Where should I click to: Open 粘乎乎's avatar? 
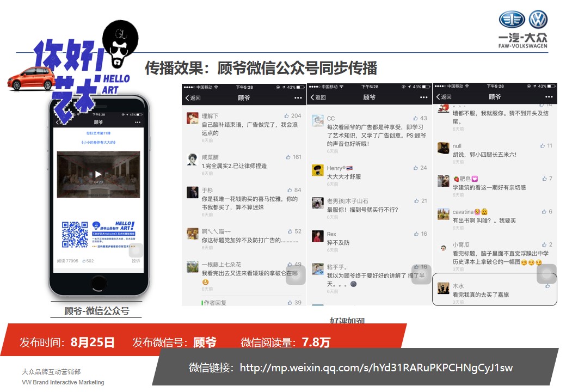(318, 269)
